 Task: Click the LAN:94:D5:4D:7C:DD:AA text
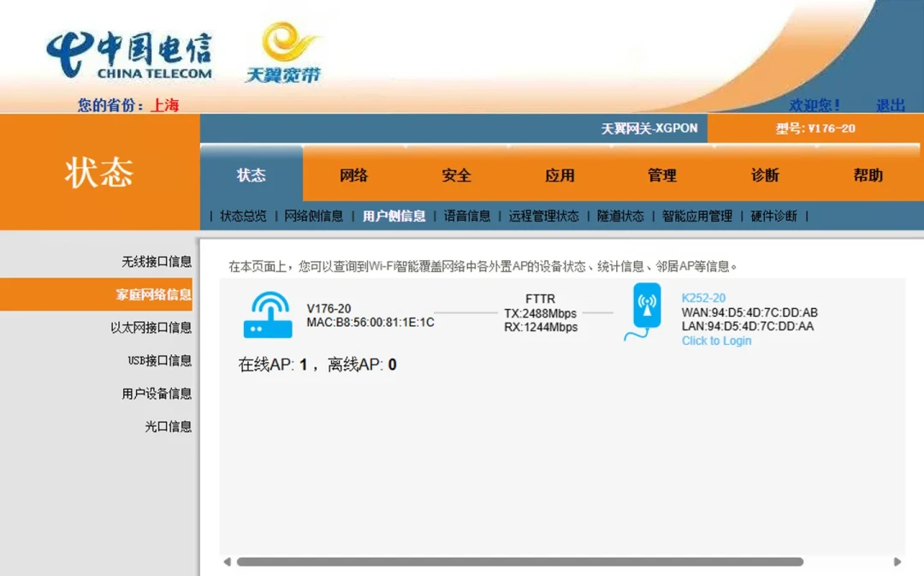(748, 326)
